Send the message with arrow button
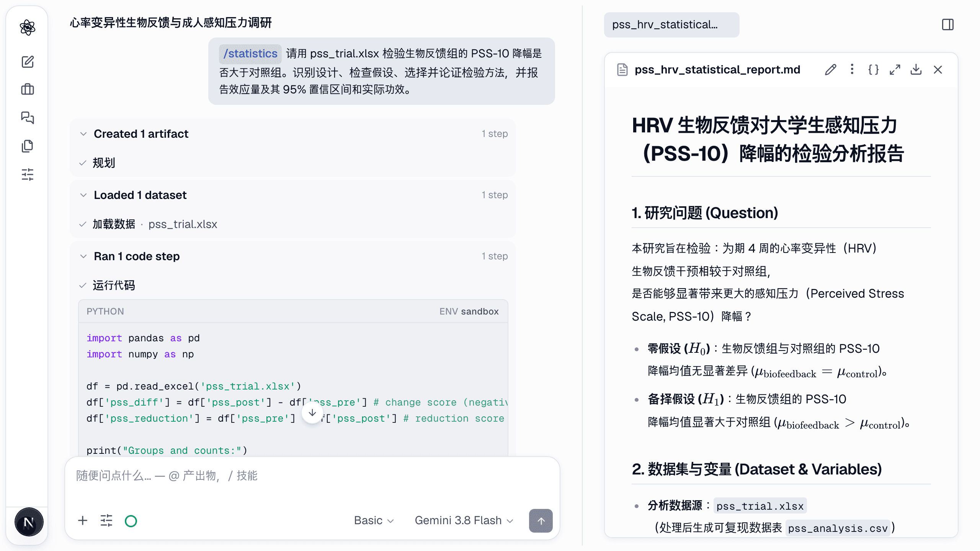 coord(541,521)
